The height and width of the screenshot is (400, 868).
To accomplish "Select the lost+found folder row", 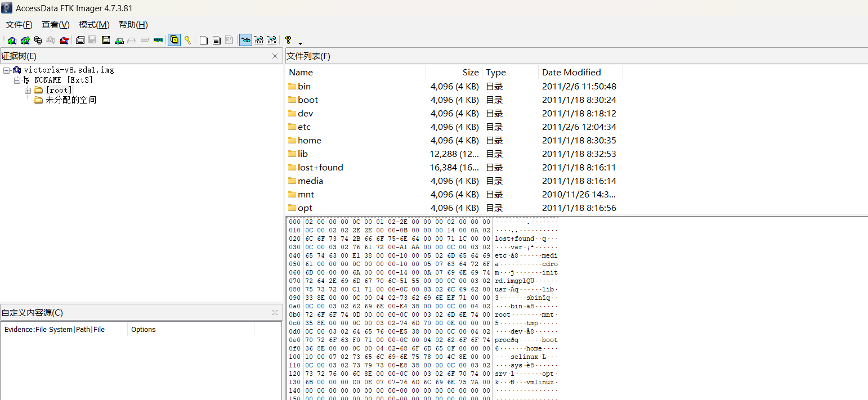I will point(454,168).
